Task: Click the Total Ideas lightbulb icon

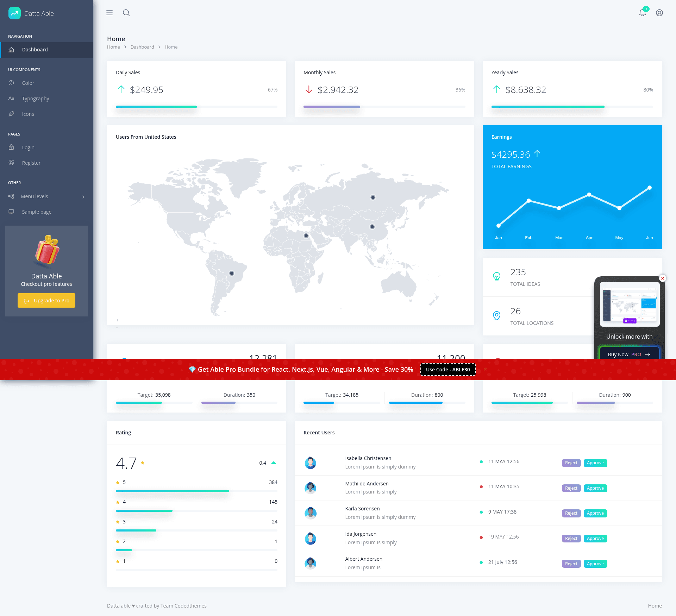Action: point(497,277)
